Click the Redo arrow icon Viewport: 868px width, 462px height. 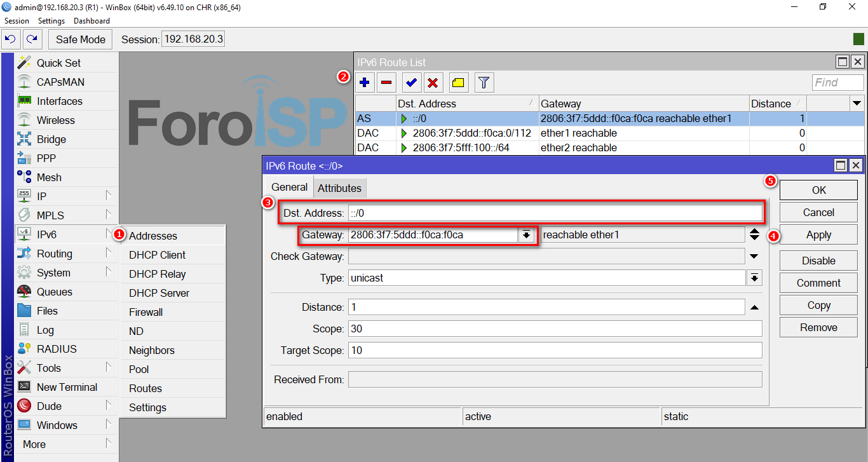[x=32, y=39]
